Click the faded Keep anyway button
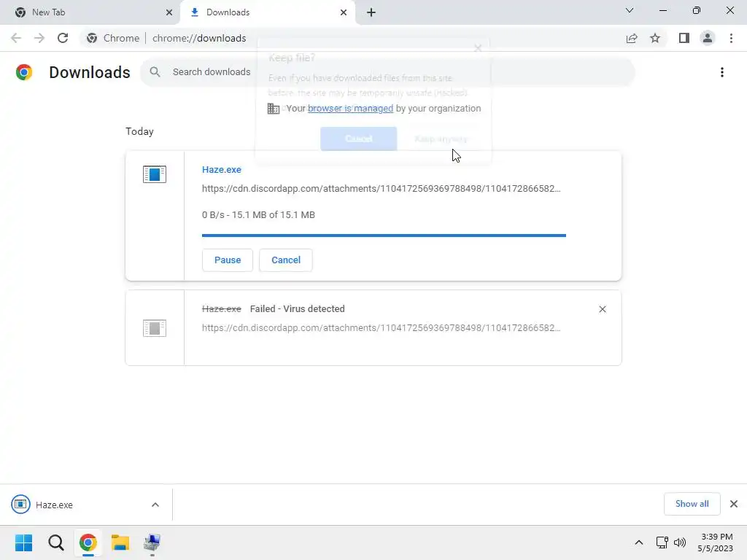747x560 pixels. click(441, 139)
